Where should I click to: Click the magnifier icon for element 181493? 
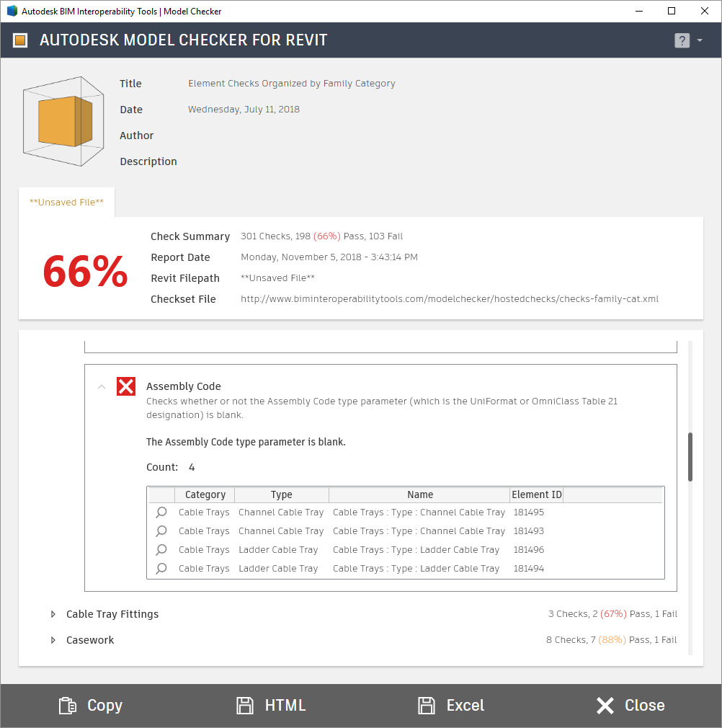point(160,531)
